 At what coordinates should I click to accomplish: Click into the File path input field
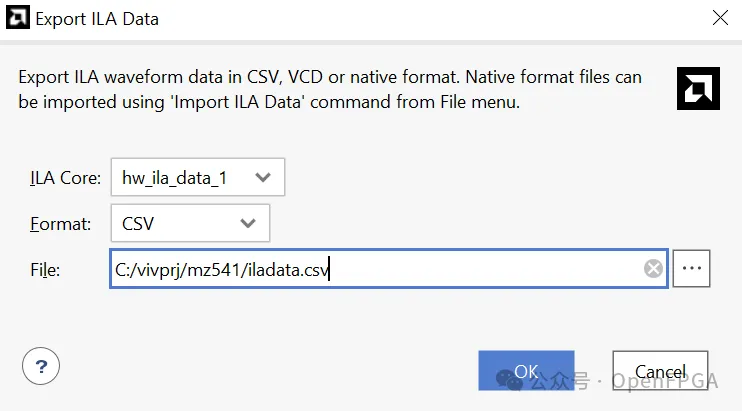coord(480,268)
